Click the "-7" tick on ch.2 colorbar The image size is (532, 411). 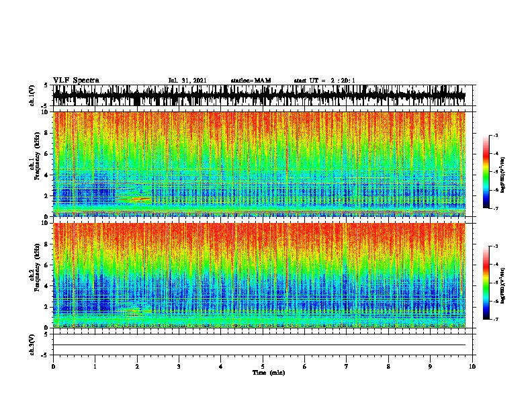(495, 320)
